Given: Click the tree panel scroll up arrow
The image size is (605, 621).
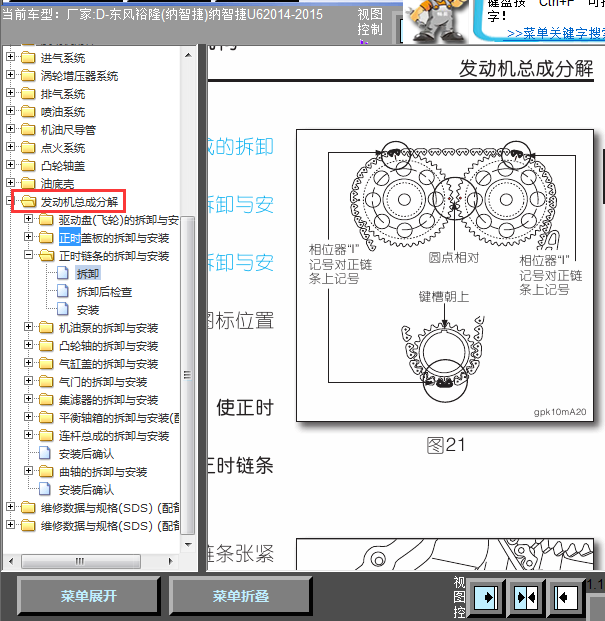Looking at the screenshot, I should point(188,55).
